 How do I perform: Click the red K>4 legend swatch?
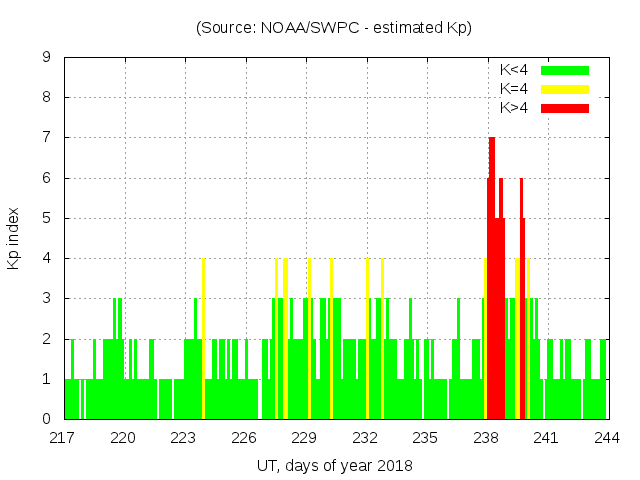565,108
